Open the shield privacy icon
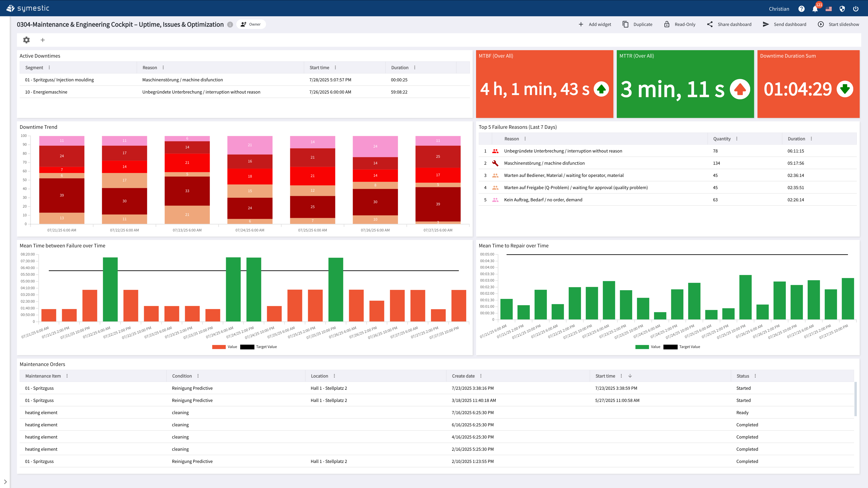The width and height of the screenshot is (868, 488). (842, 9)
